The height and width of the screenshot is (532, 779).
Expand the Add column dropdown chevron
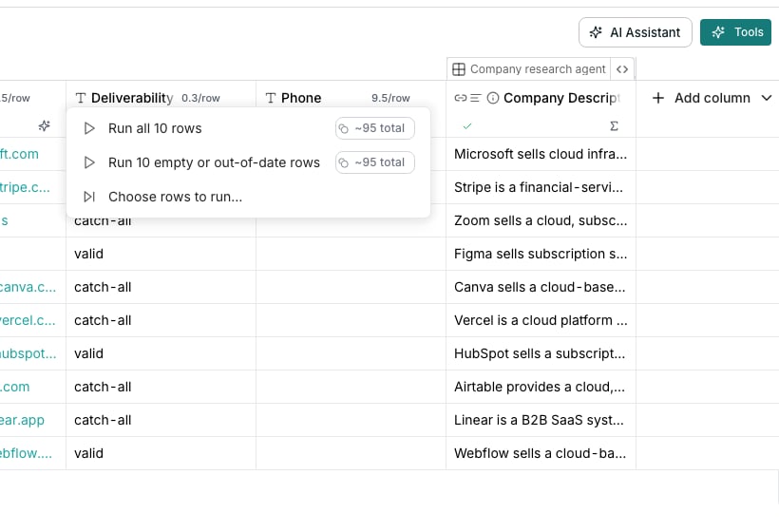[766, 98]
